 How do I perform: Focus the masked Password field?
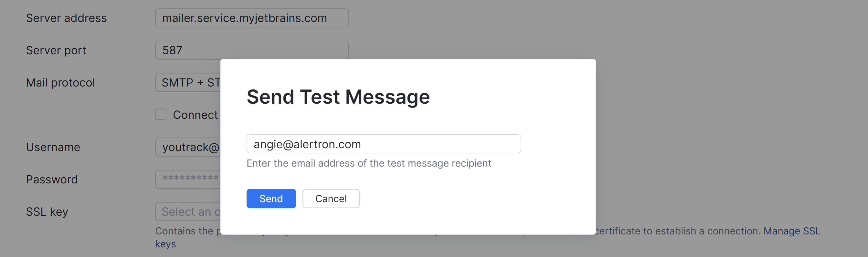pyautogui.click(x=188, y=179)
